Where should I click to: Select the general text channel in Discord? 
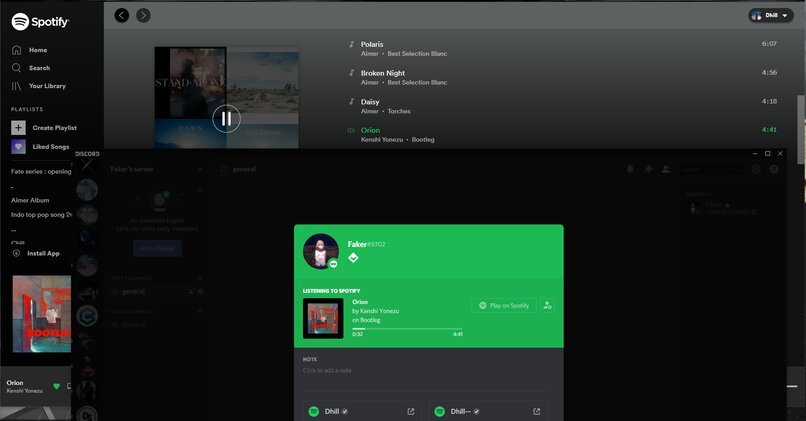pyautogui.click(x=157, y=291)
